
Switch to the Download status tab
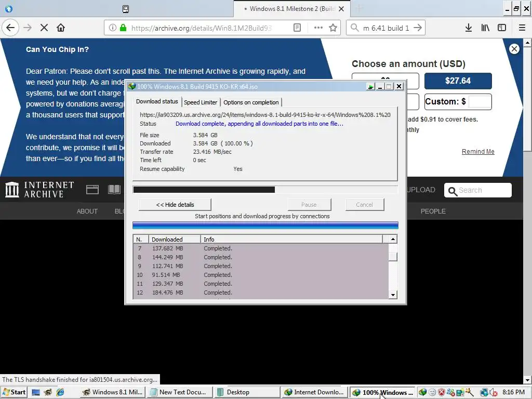click(x=157, y=101)
